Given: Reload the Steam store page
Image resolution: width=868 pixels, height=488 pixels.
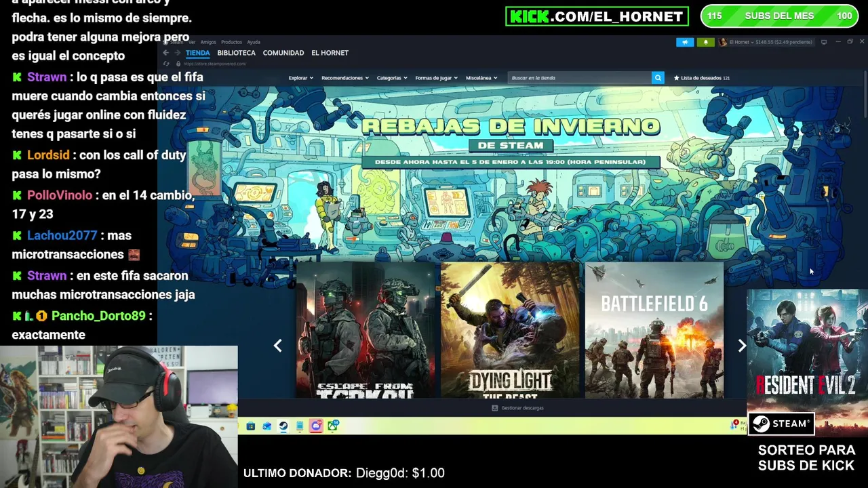Looking at the screenshot, I should (166, 64).
